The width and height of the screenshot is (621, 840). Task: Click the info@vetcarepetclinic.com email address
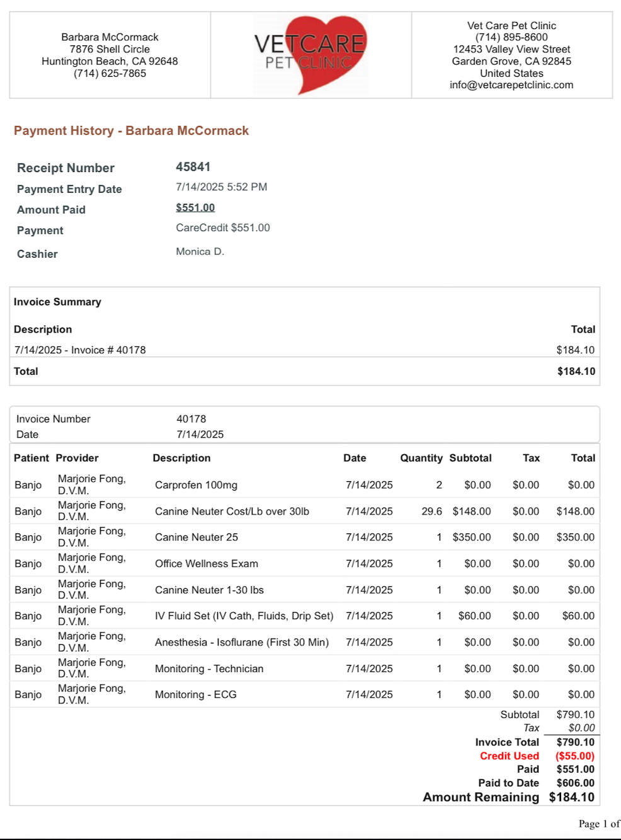coord(511,85)
